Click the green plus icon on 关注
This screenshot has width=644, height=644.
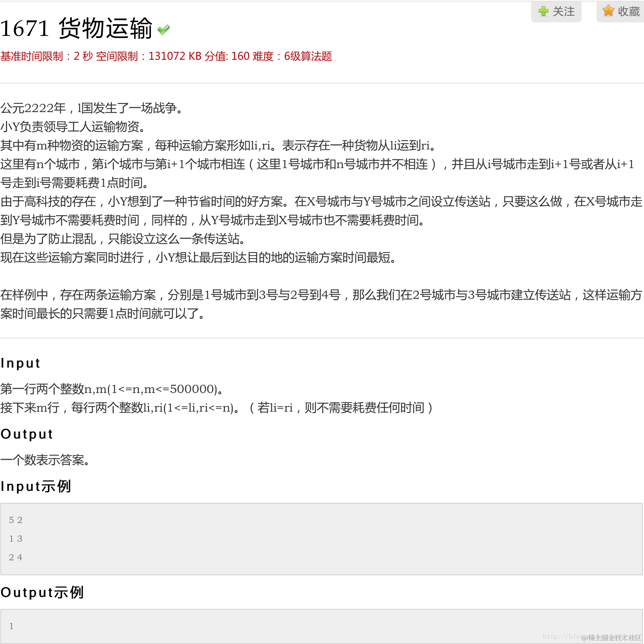(544, 11)
